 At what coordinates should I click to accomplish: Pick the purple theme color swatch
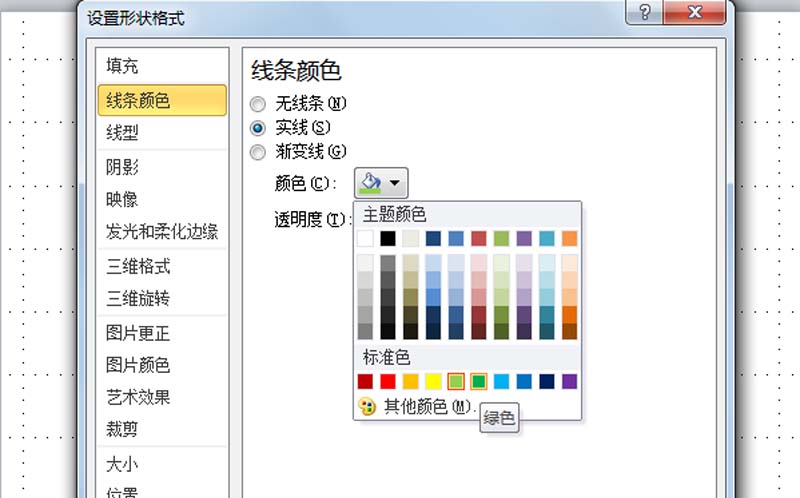(x=524, y=238)
